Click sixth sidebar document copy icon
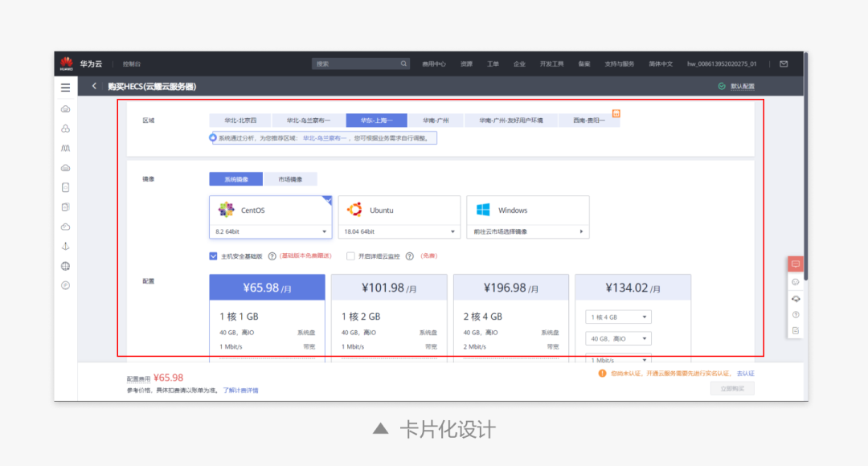Image resolution: width=868 pixels, height=466 pixels. [65, 207]
